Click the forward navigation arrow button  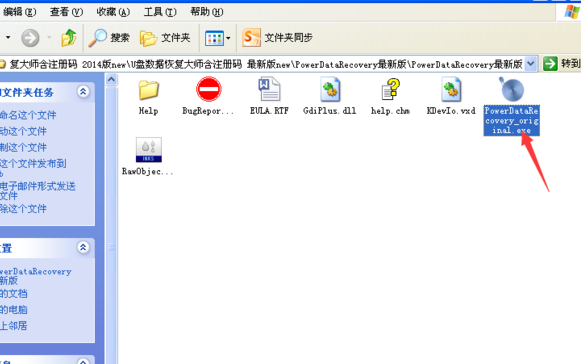[30, 38]
